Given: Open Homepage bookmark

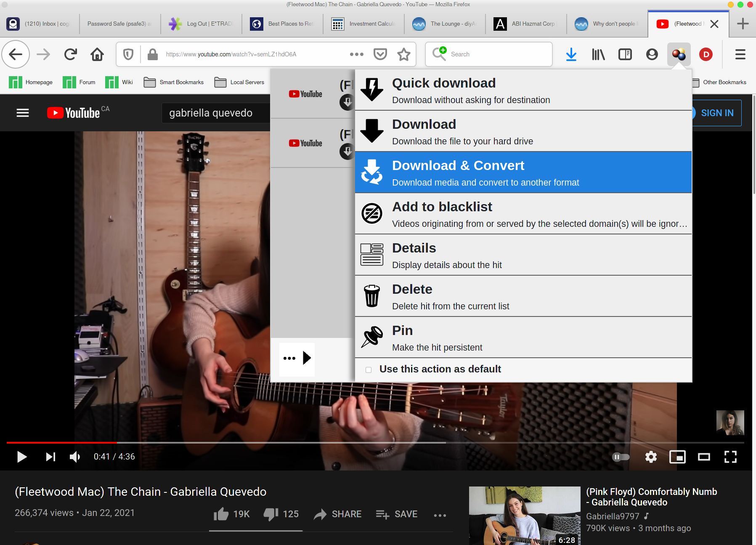Looking at the screenshot, I should click(x=31, y=82).
